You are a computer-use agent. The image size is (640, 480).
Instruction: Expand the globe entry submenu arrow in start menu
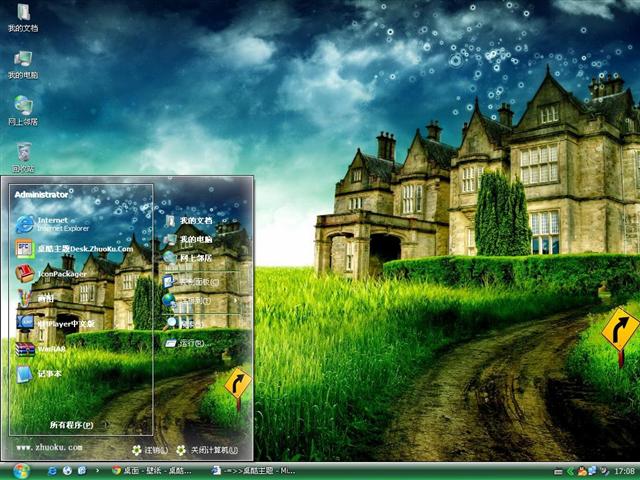coord(236,301)
